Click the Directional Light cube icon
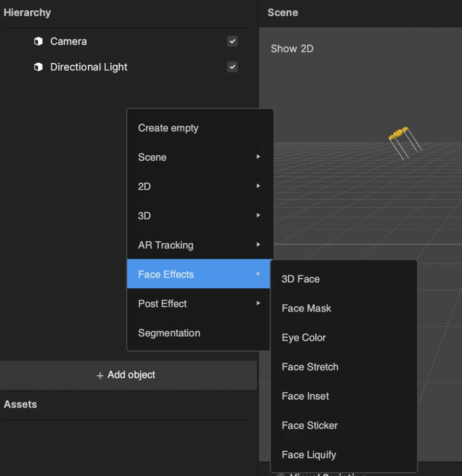Viewport: 462px width, 476px height. [x=38, y=67]
